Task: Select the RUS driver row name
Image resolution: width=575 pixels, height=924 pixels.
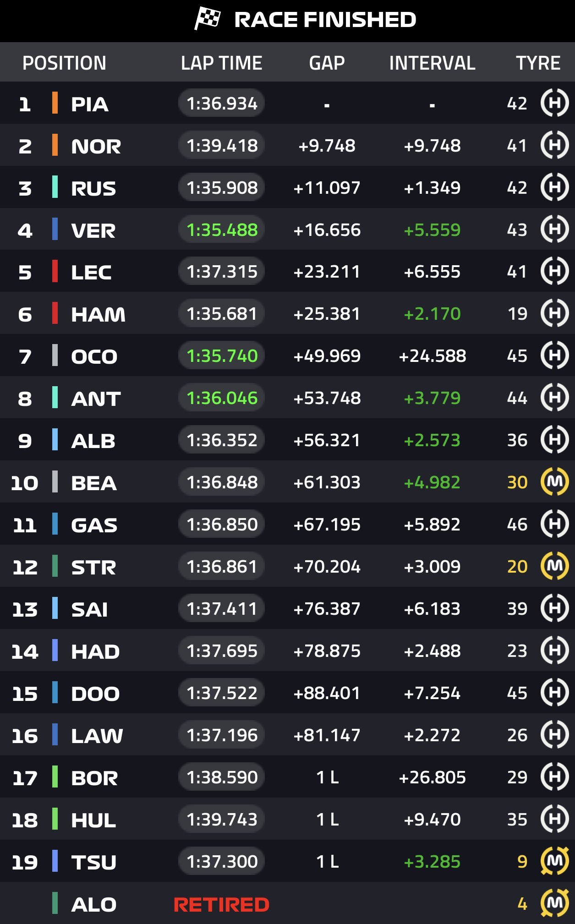Action: [x=93, y=188]
